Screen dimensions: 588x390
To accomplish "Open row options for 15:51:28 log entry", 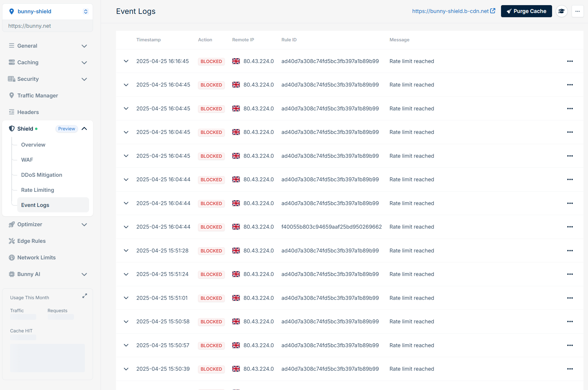I will [x=570, y=251].
